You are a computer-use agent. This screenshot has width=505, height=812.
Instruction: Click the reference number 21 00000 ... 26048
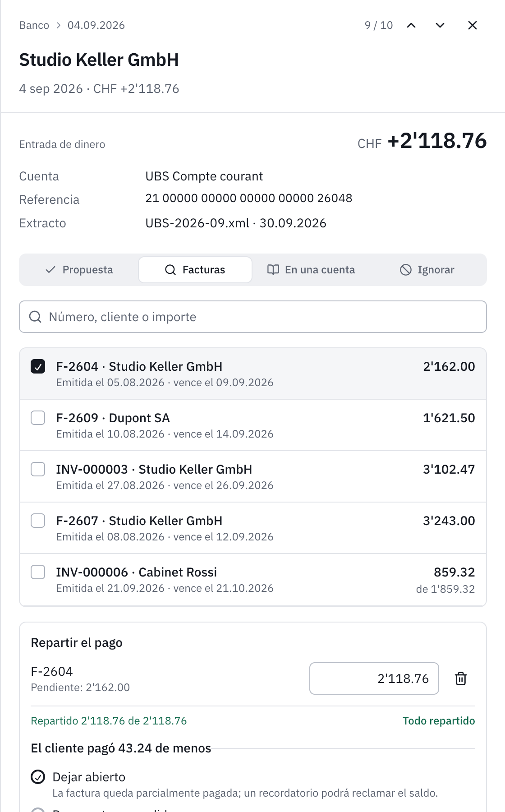pos(249,198)
